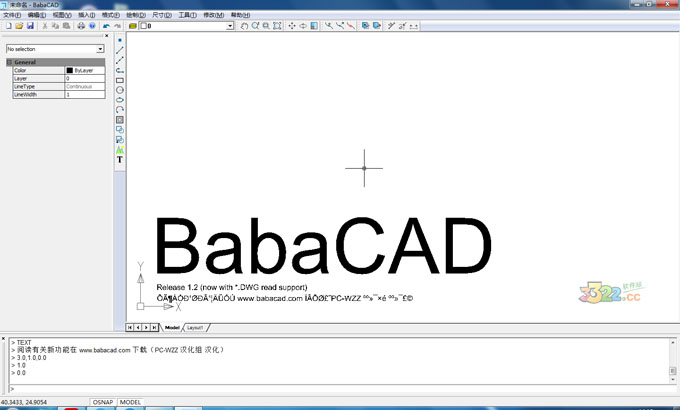Close the properties panel with x

[x=107, y=36]
